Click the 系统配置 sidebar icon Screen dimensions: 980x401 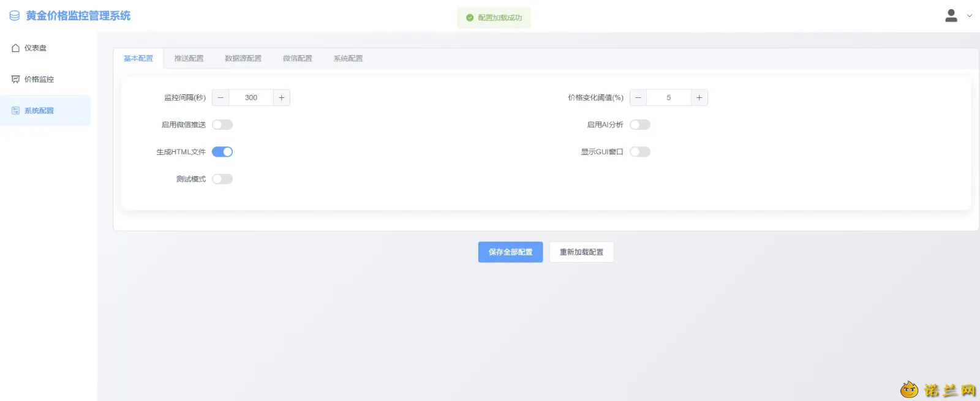coord(16,111)
